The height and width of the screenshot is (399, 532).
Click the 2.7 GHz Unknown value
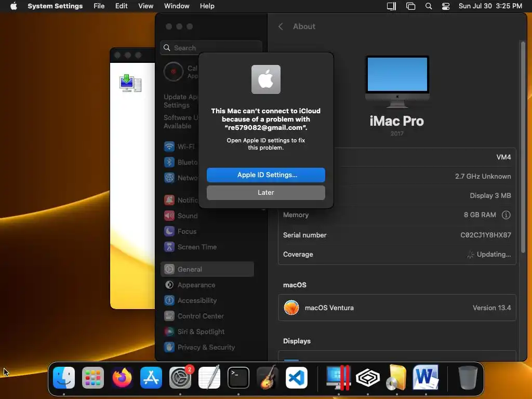(x=483, y=176)
